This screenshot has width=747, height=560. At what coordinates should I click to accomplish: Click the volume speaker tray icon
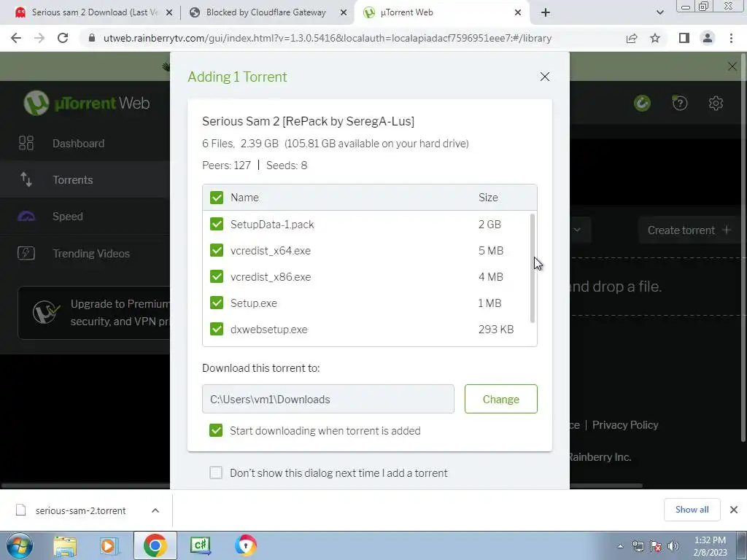pos(673,547)
